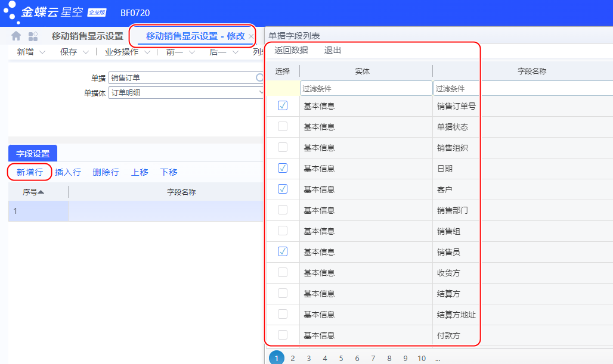Screen dimensions: 613x364
Task: Click search icon in 单据 field
Action: coord(259,77)
